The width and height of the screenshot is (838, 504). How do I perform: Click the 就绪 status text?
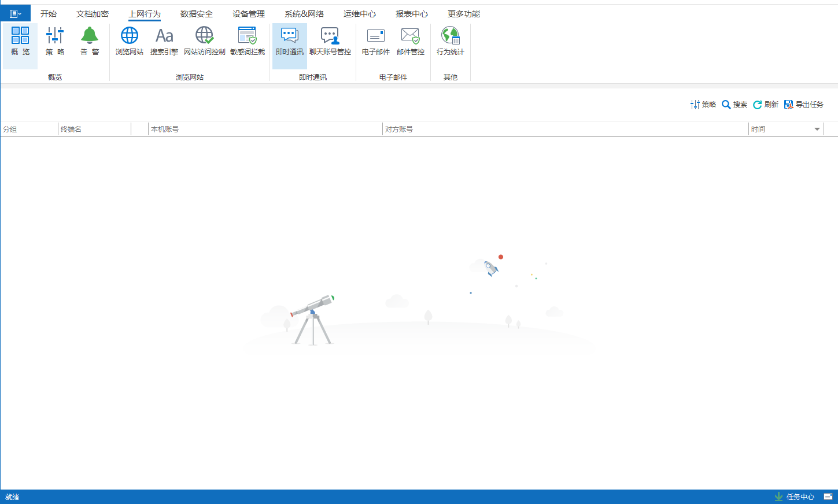pos(12,497)
